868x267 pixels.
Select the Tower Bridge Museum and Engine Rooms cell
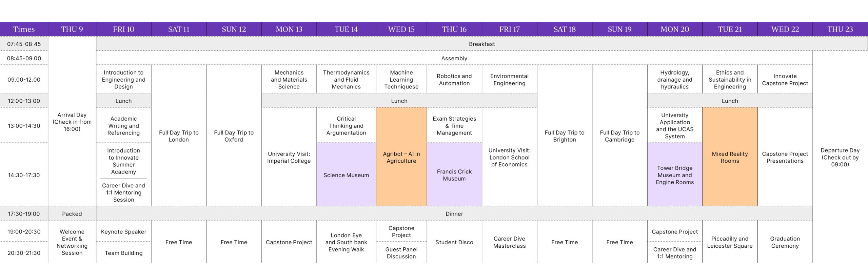pos(675,175)
